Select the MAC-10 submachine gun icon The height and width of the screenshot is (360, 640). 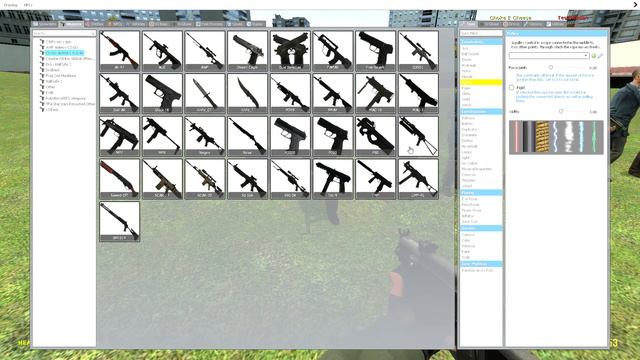[x=376, y=93]
